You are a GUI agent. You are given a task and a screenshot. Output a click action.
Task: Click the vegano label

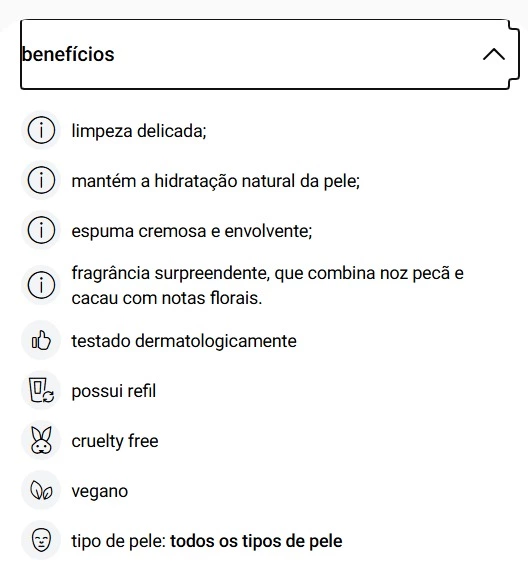click(100, 491)
